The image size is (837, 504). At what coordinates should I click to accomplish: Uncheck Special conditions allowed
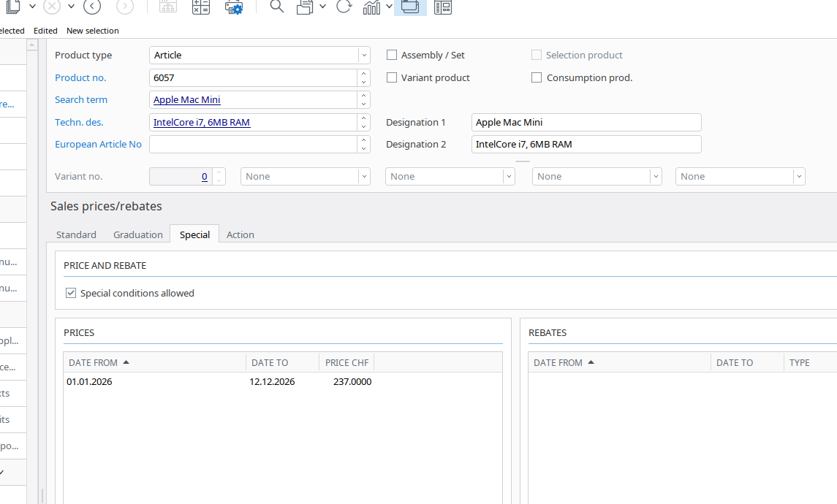tap(71, 293)
